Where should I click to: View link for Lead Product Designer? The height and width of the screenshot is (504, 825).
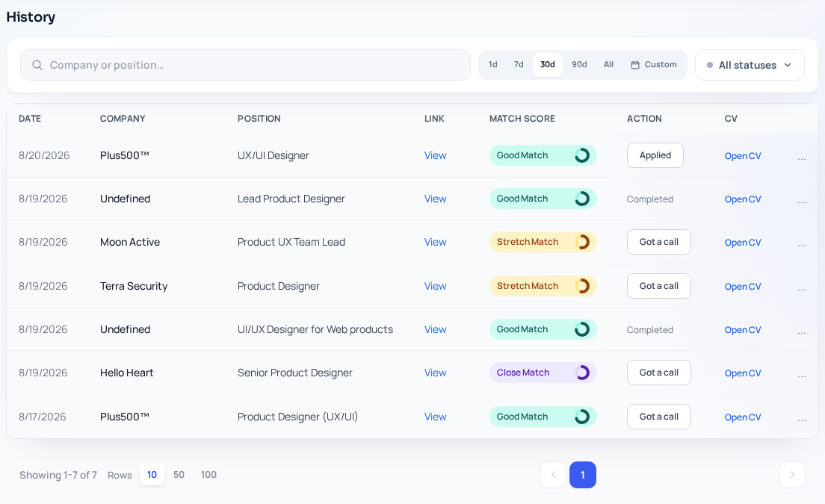(x=435, y=199)
